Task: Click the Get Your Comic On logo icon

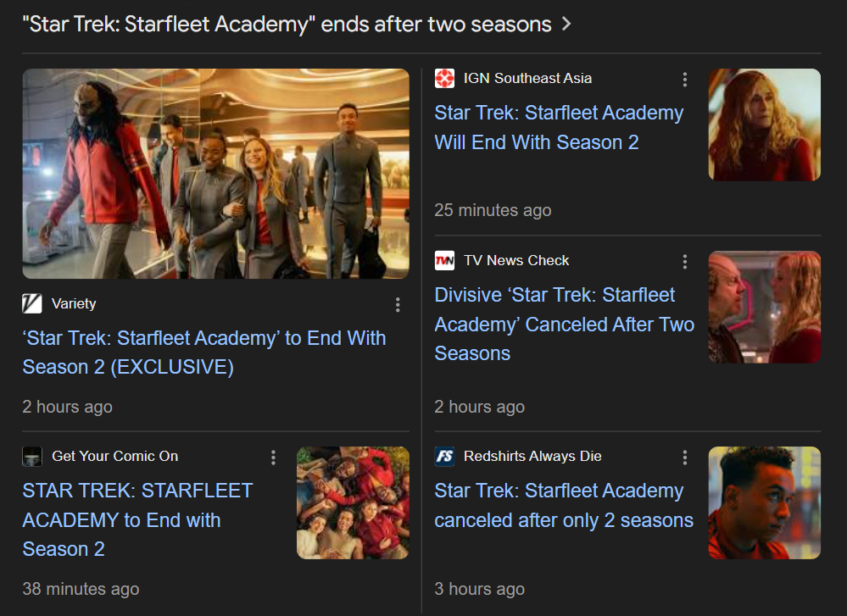Action: click(32, 457)
